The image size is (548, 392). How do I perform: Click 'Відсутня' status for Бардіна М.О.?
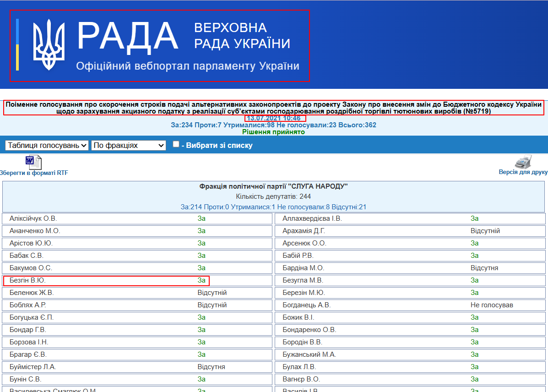pyautogui.click(x=484, y=268)
